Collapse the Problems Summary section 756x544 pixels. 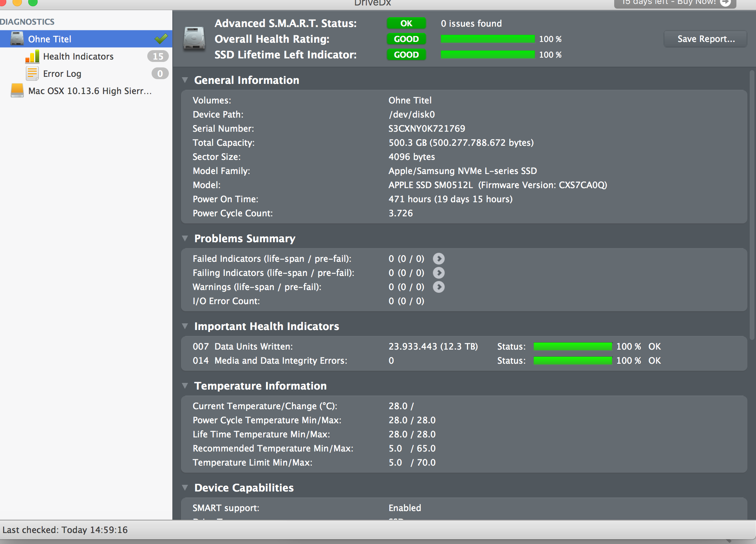coord(185,238)
